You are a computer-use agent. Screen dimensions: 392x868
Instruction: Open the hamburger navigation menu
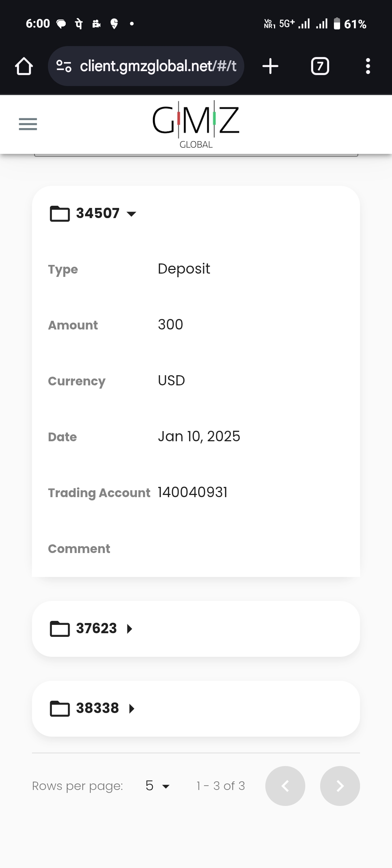28,124
